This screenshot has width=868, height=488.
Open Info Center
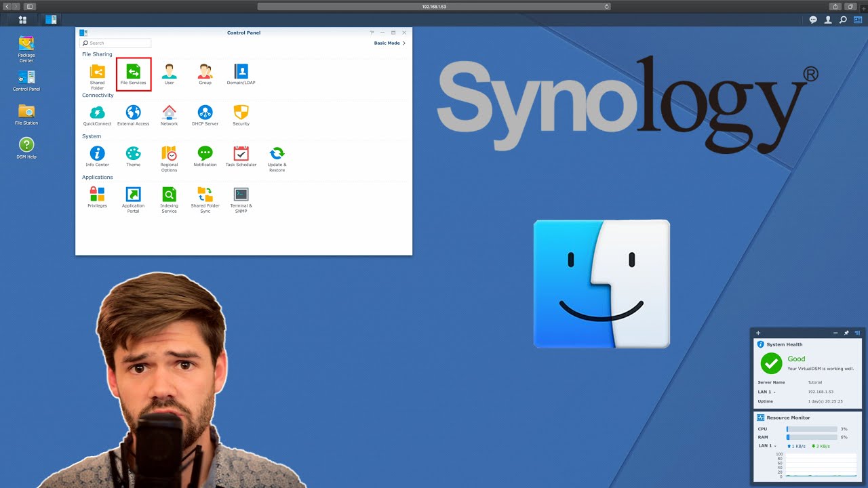click(x=97, y=157)
